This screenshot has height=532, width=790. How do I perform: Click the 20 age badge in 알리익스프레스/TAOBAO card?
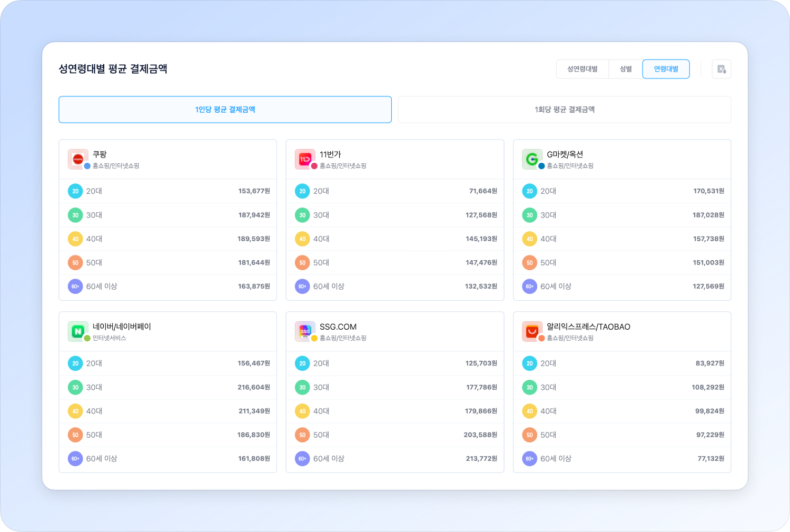530,363
